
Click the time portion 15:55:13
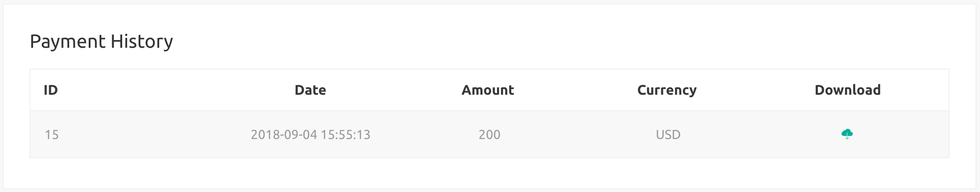[346, 135]
